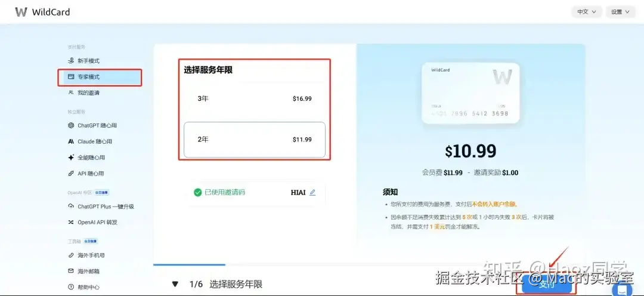644x296 pixels.
Task: Open the chat support bubble icon
Action: [622, 289]
